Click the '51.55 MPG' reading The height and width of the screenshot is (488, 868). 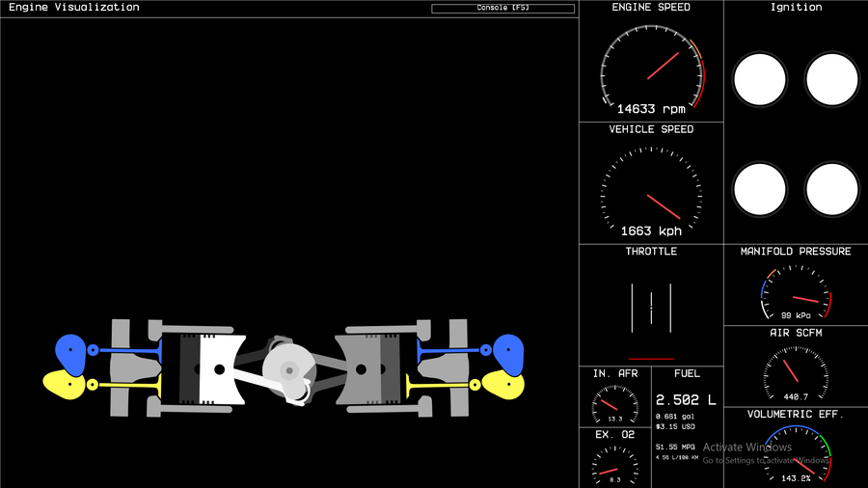point(675,447)
